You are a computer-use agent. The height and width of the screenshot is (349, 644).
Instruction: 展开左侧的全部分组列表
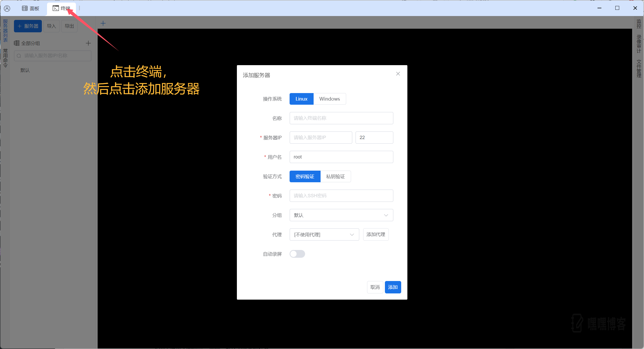click(30, 43)
